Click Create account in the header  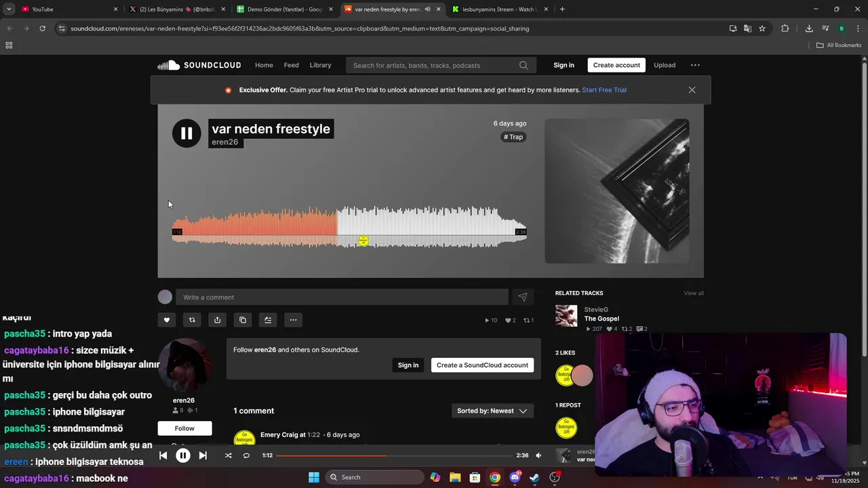[x=616, y=65]
